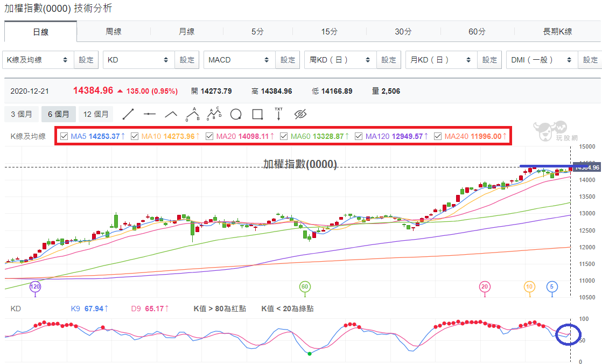The image size is (602, 364).
Task: Open the MACD indicator dropdown
Action: pyautogui.click(x=239, y=60)
